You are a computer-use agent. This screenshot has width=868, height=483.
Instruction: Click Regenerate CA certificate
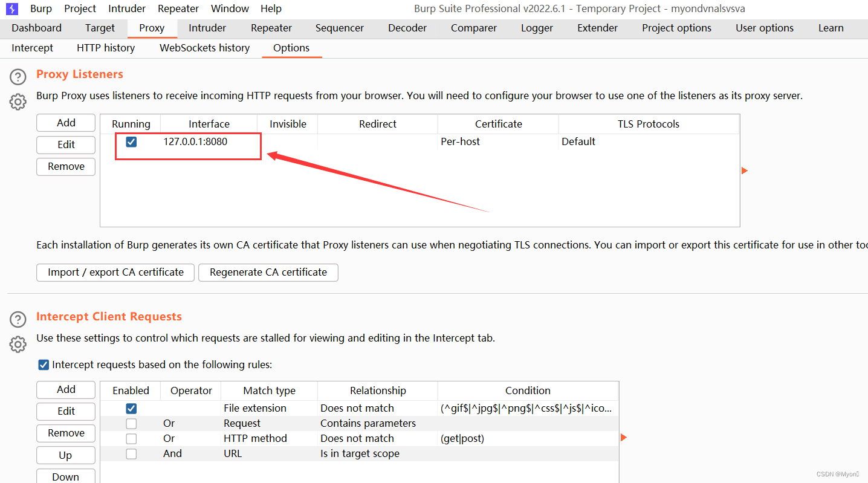point(268,272)
